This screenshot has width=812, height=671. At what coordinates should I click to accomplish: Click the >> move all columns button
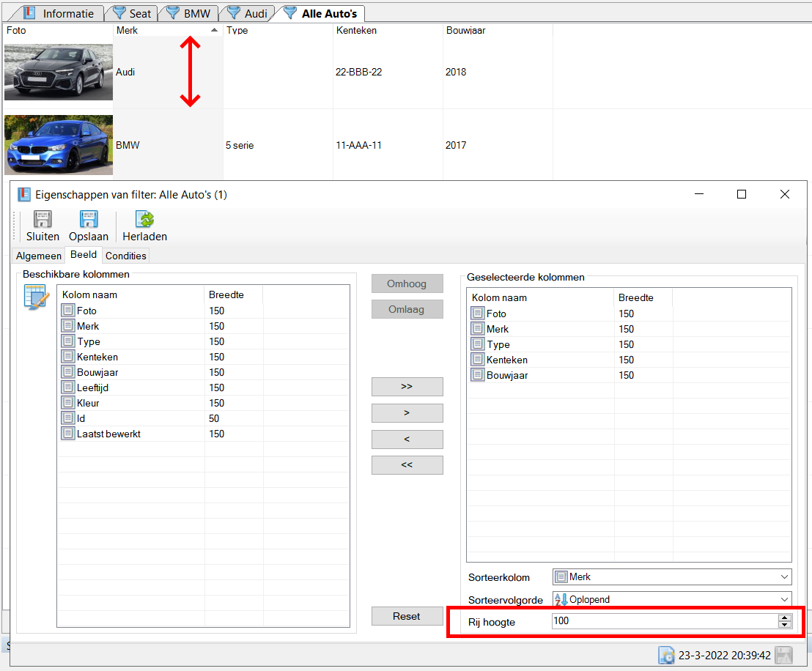point(407,387)
